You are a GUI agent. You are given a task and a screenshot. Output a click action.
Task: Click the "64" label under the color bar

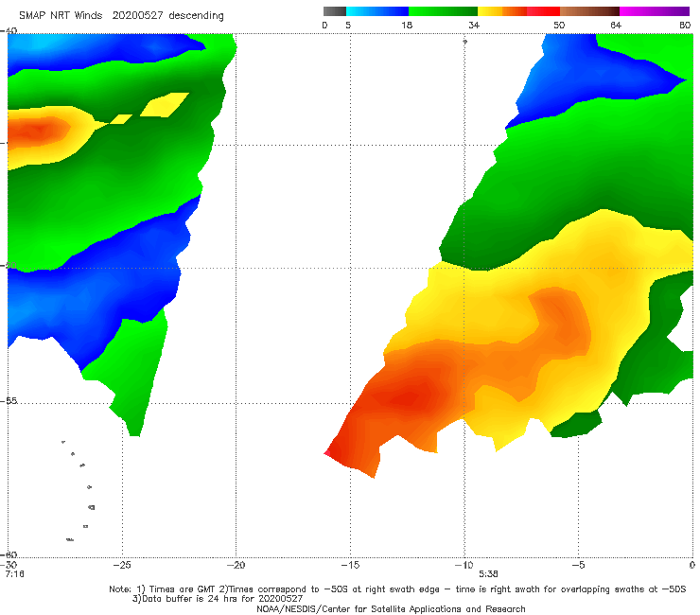[616, 25]
